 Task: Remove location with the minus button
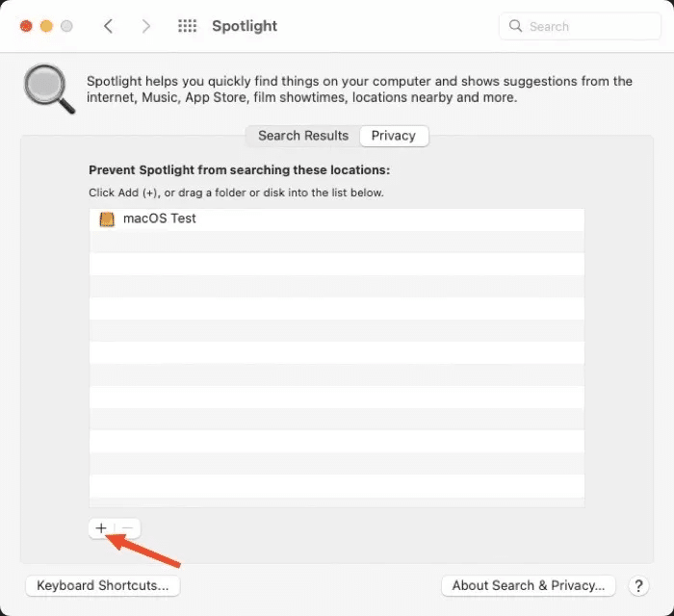tap(128, 528)
